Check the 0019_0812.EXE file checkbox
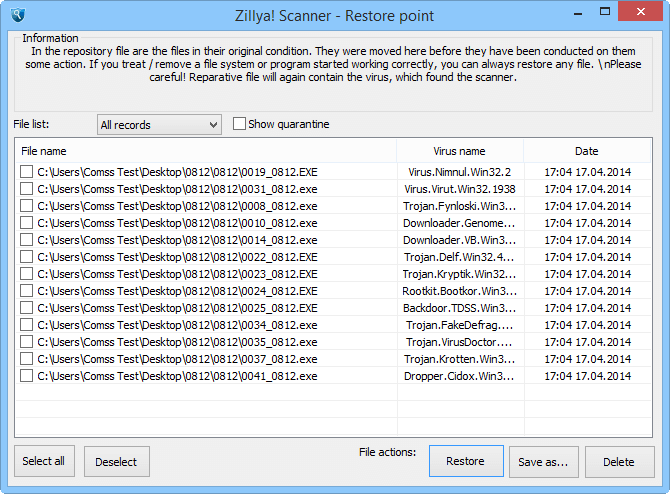The height and width of the screenshot is (494, 670). [x=26, y=172]
